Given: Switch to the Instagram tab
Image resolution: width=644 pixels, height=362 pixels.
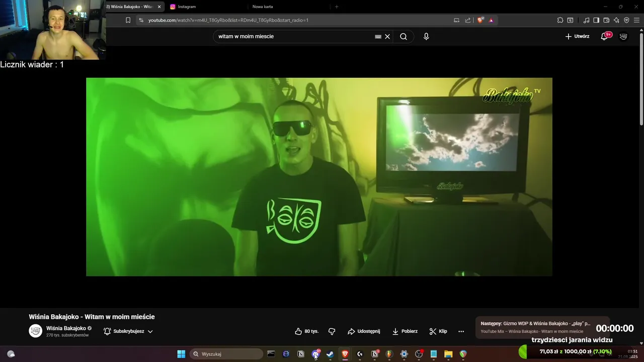Looking at the screenshot, I should 206,7.
